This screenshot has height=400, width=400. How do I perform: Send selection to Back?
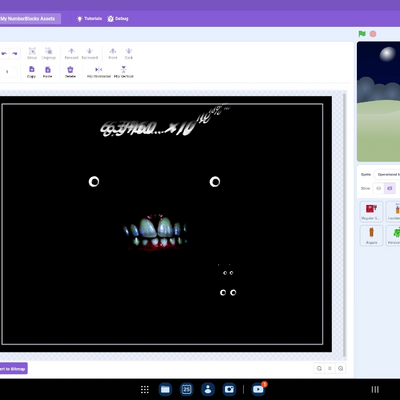[x=129, y=53]
